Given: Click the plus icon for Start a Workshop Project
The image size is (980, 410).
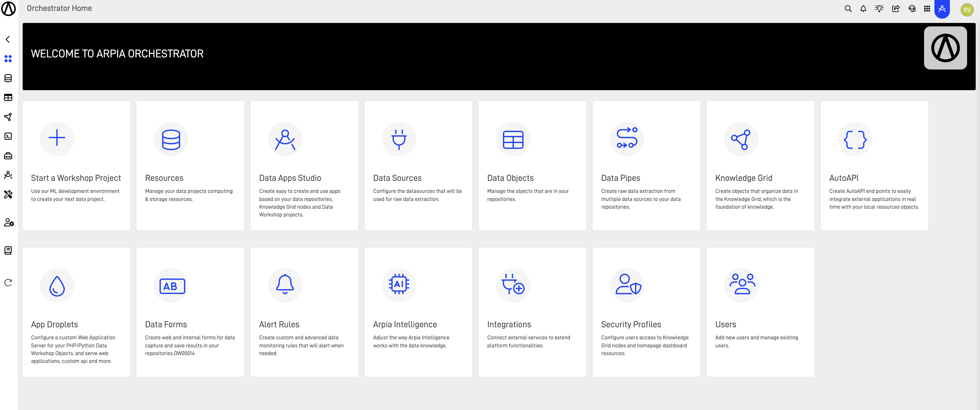Looking at the screenshot, I should [57, 138].
